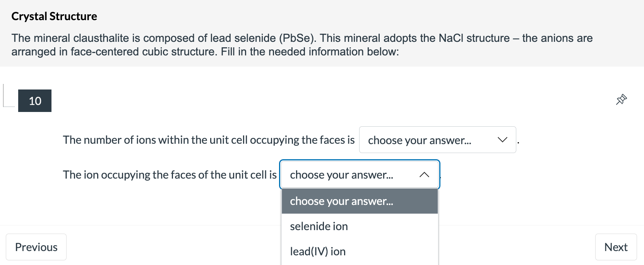Click the upward chevron on second dropdown
Image resolution: width=644 pixels, height=265 pixels.
425,175
